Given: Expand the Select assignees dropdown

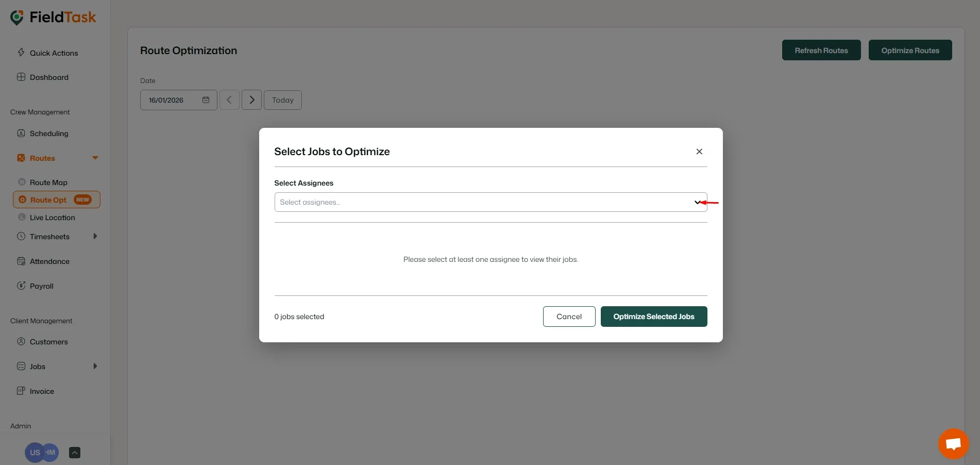Looking at the screenshot, I should click(698, 202).
